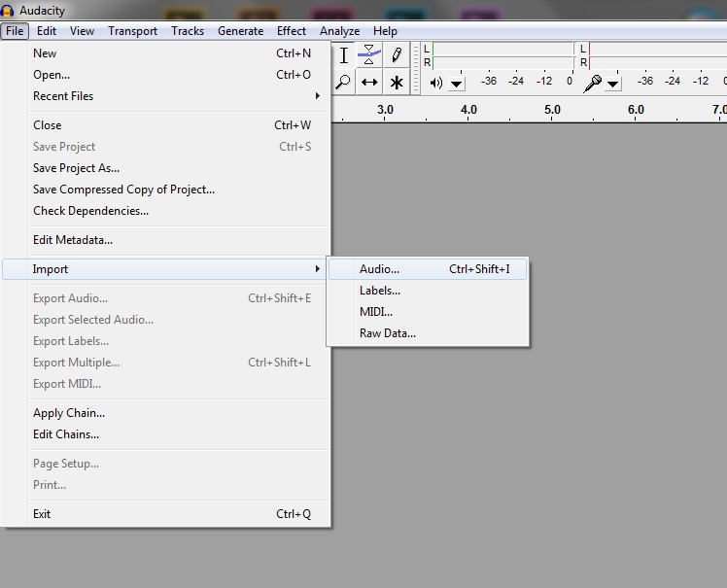Click the 3.0 mark on the timeline ruler
The height and width of the screenshot is (588, 727).
[x=385, y=110]
